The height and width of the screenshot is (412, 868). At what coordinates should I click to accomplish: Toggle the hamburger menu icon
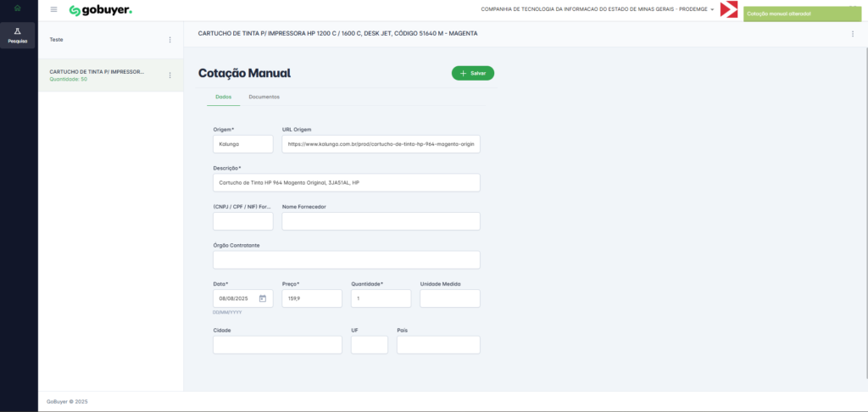tap(54, 9)
